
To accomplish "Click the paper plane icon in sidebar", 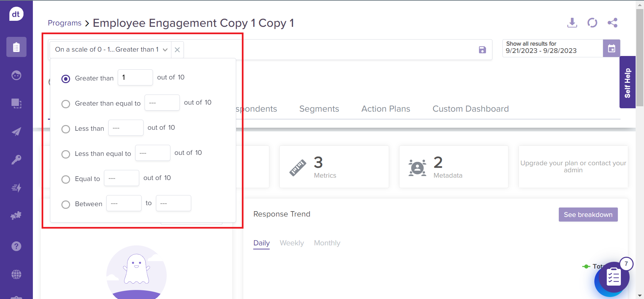I will click(16, 131).
